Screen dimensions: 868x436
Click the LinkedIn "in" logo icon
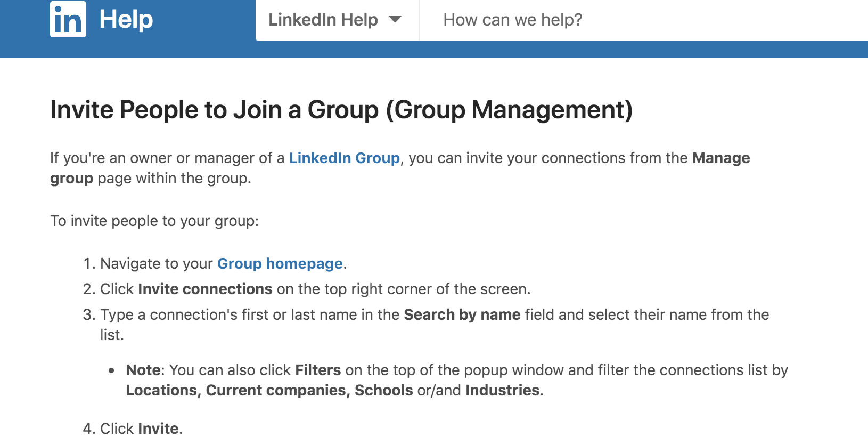(x=68, y=19)
